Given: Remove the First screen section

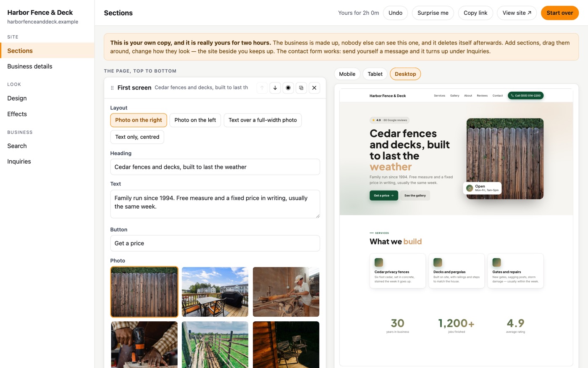Looking at the screenshot, I should click(314, 88).
